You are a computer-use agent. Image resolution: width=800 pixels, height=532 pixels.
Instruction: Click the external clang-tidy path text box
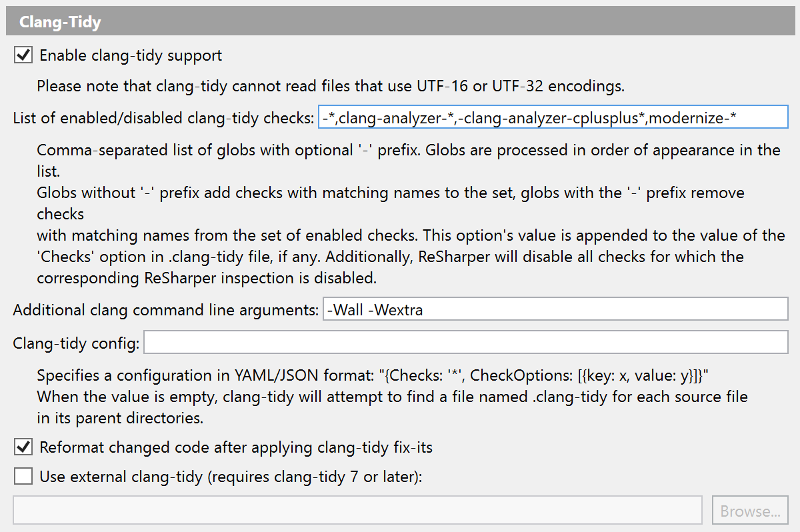[x=357, y=511]
